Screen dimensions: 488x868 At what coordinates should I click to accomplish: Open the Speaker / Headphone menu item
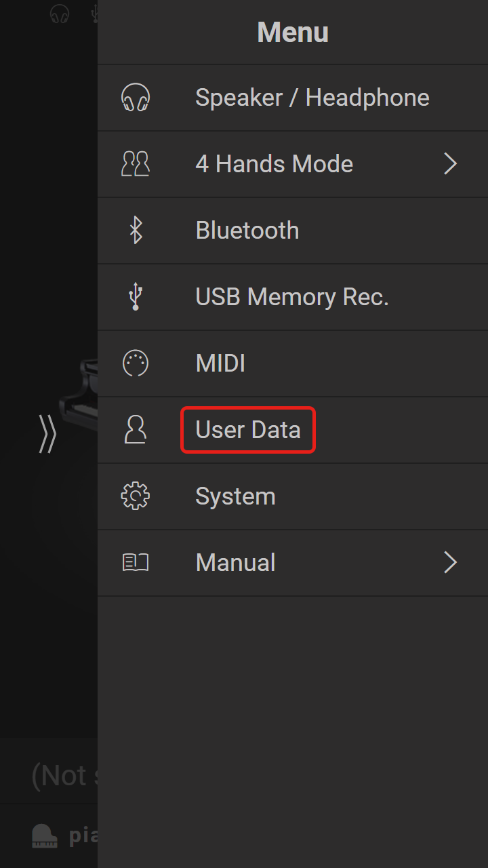point(293,98)
